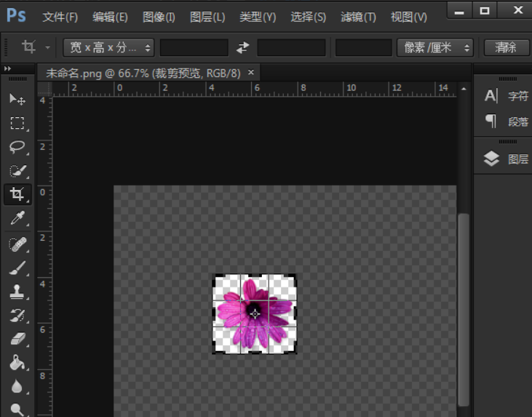Open the 滤镜(T) menu
The height and width of the screenshot is (417, 532).
(x=358, y=17)
